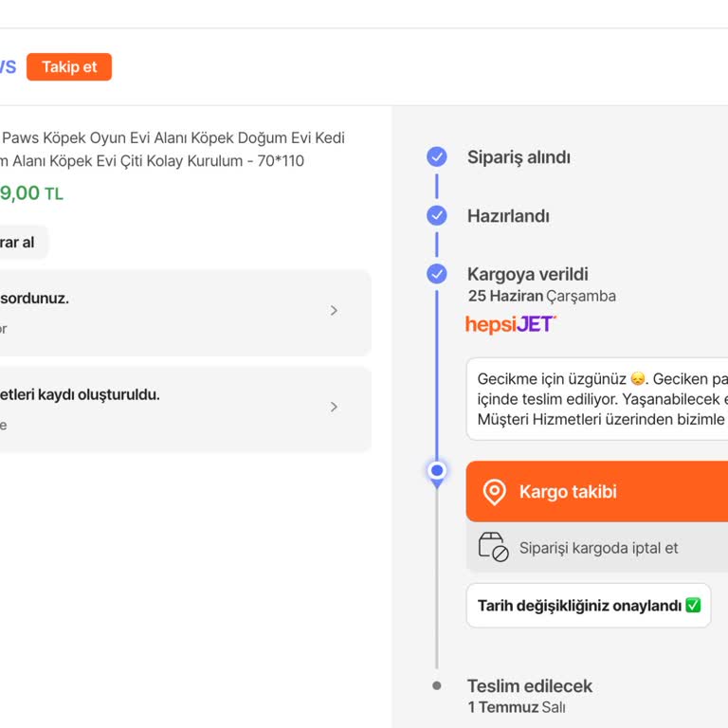Click the Takip et follow button
728x728 pixels.
69,67
